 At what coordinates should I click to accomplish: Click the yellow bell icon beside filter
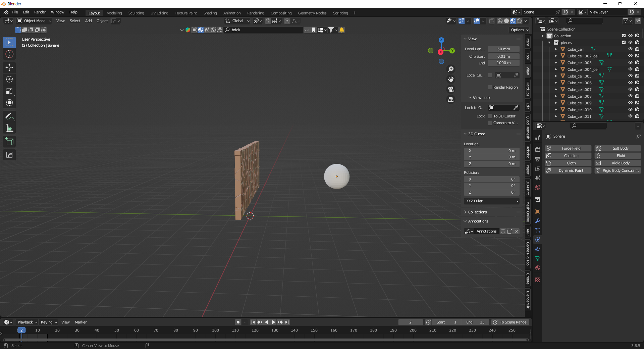pos(342,30)
